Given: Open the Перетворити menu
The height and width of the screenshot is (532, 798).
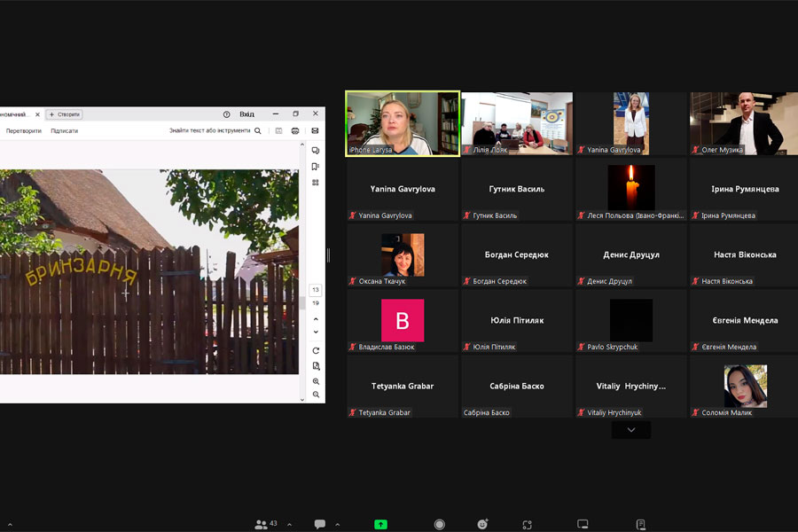Looking at the screenshot, I should coord(24,130).
